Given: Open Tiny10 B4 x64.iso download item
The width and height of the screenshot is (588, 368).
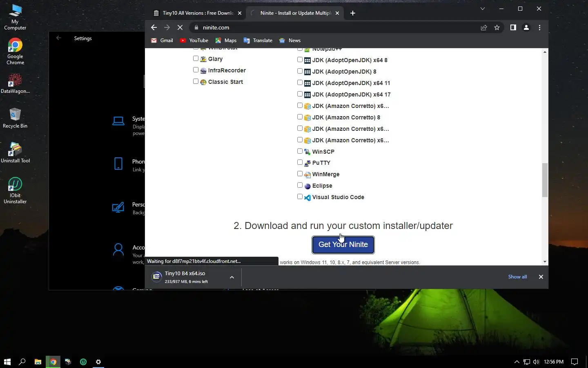Looking at the screenshot, I should pyautogui.click(x=186, y=277).
